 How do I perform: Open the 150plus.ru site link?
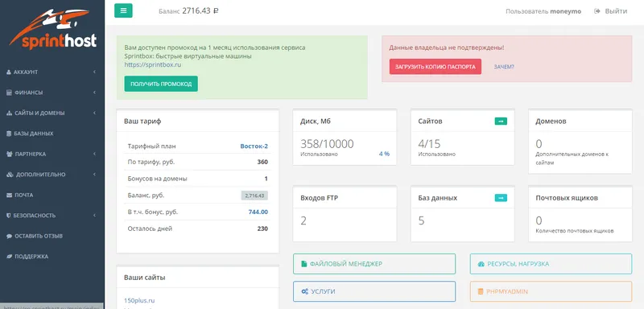coord(139,300)
